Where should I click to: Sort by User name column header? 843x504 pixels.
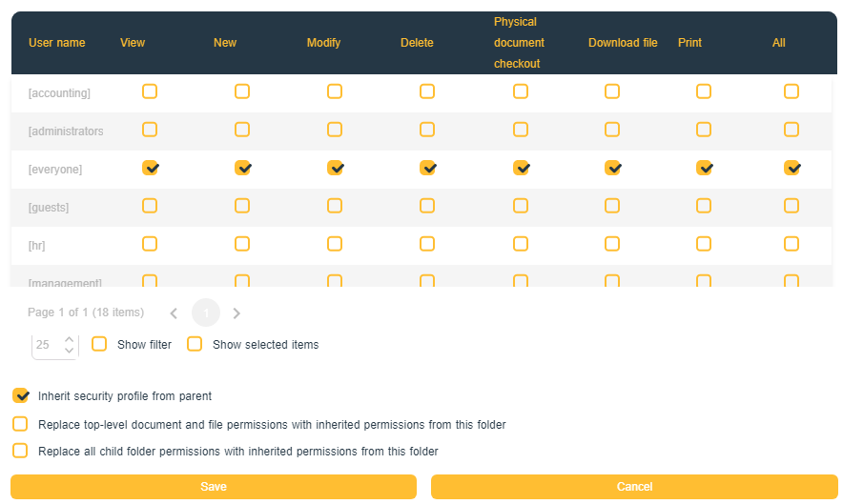[x=56, y=43]
